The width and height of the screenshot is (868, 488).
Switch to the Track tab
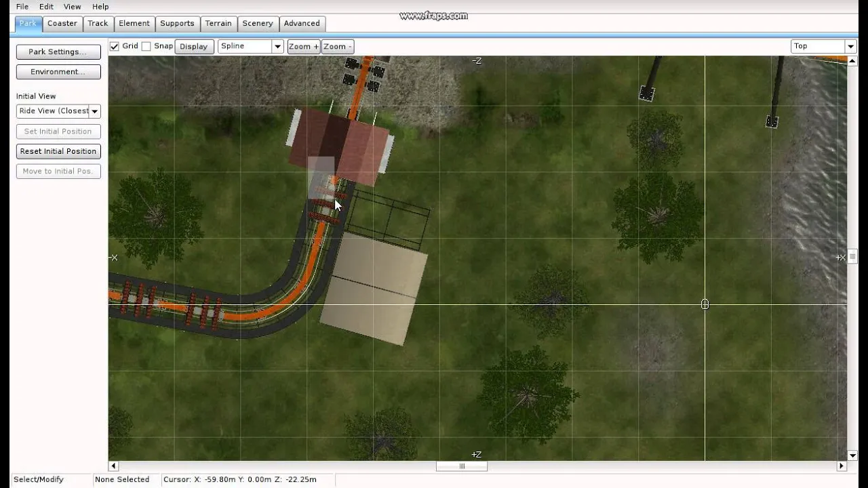click(98, 23)
